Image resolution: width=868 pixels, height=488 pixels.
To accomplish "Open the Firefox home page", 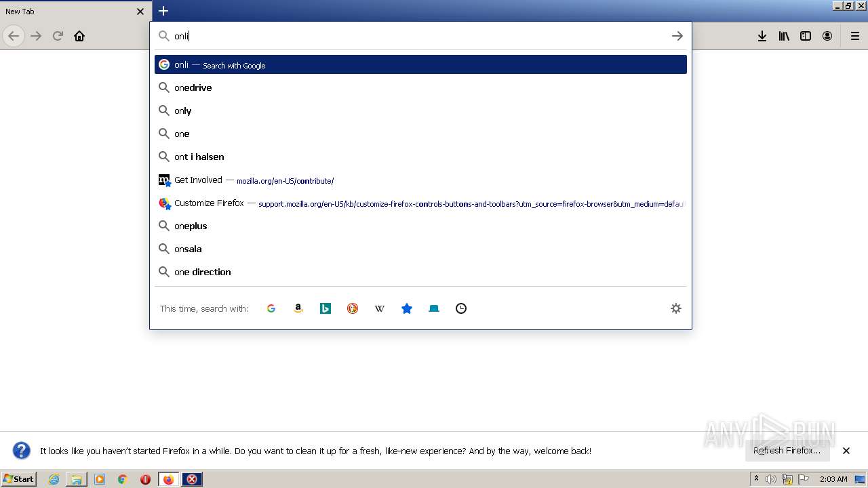I will [x=79, y=36].
